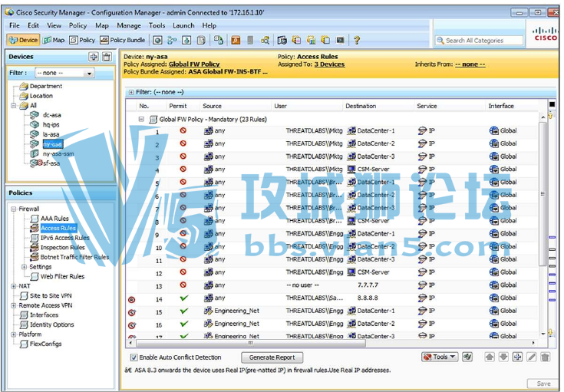Expand the Platform node

pyautogui.click(x=14, y=334)
